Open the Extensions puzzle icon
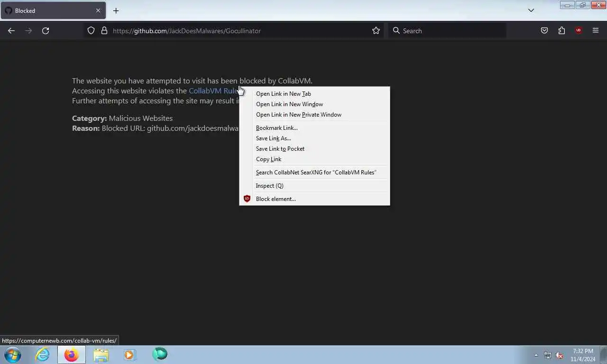Viewport: 607px width, 364px height. pos(561,31)
